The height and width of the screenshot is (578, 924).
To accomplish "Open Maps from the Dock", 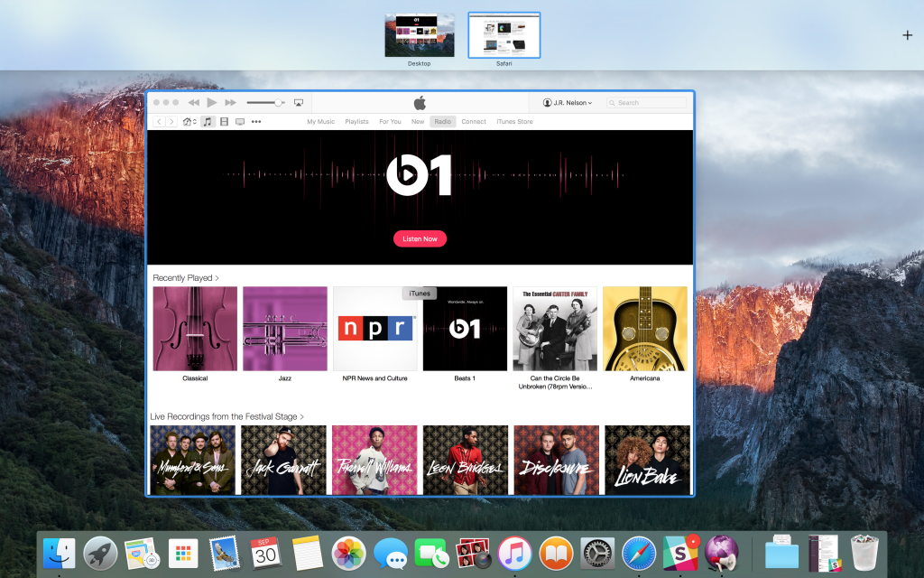I will pyautogui.click(x=142, y=554).
